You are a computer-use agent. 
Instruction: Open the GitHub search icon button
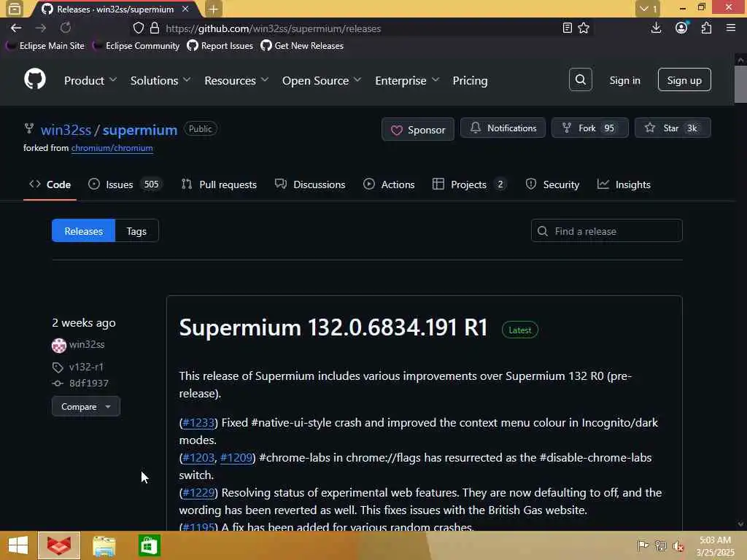[580, 79]
